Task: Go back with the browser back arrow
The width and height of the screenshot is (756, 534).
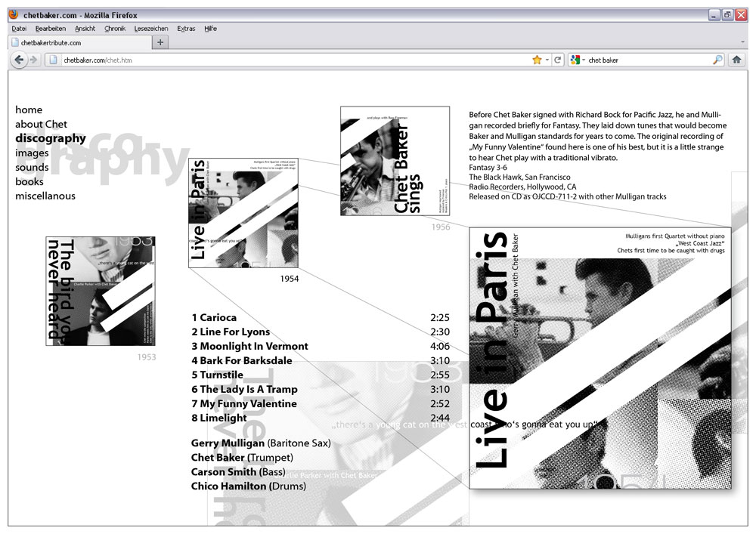Action: pos(19,60)
